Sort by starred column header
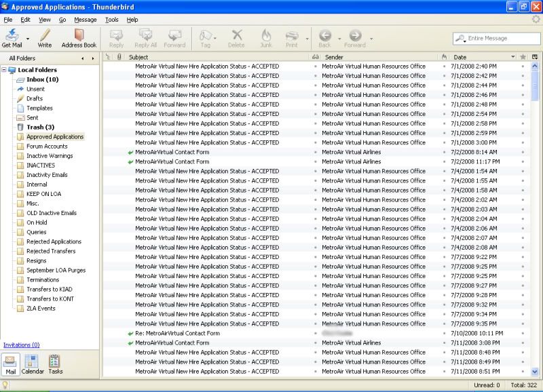 [523, 58]
